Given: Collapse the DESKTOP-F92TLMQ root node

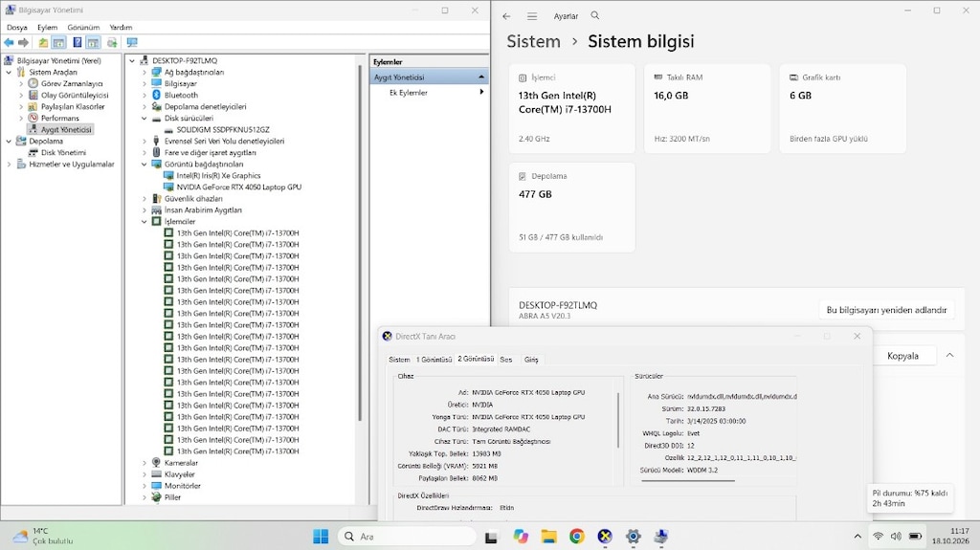Looking at the screenshot, I should [132, 60].
